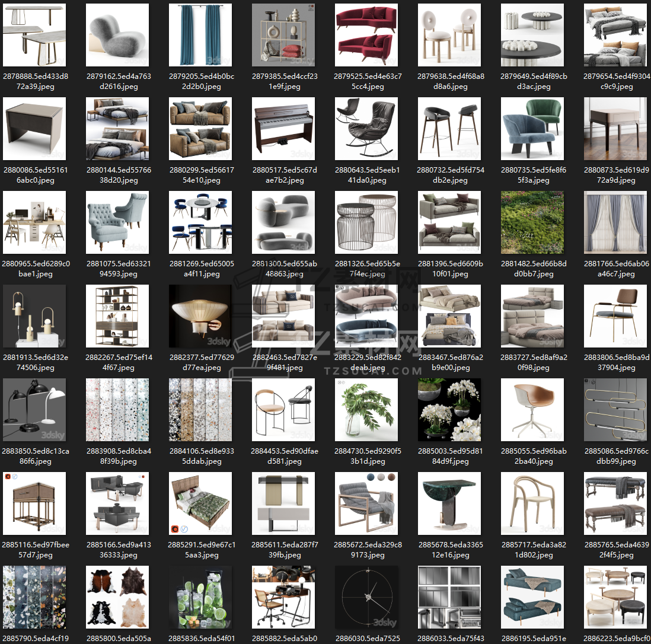Click file name 2885003.5ed95d8184d9f.jpeg
Image resolution: width=651 pixels, height=644 pixels.
pos(451,456)
